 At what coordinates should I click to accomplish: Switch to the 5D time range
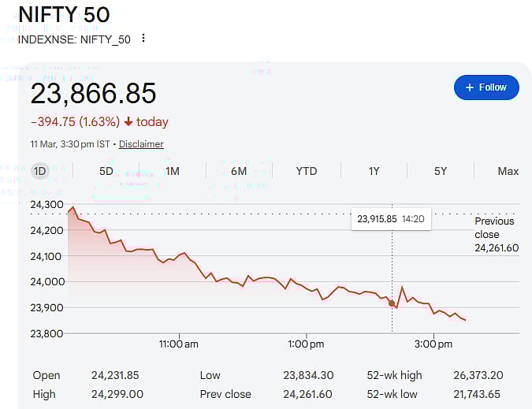coord(106,171)
